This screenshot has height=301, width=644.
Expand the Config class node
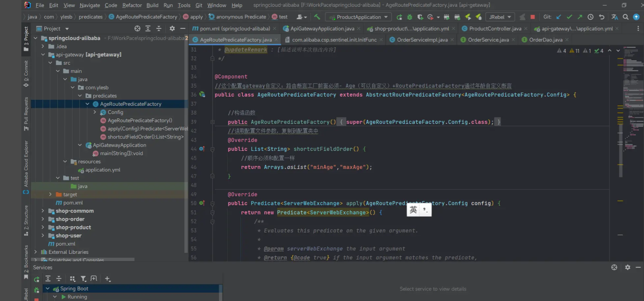click(x=95, y=112)
